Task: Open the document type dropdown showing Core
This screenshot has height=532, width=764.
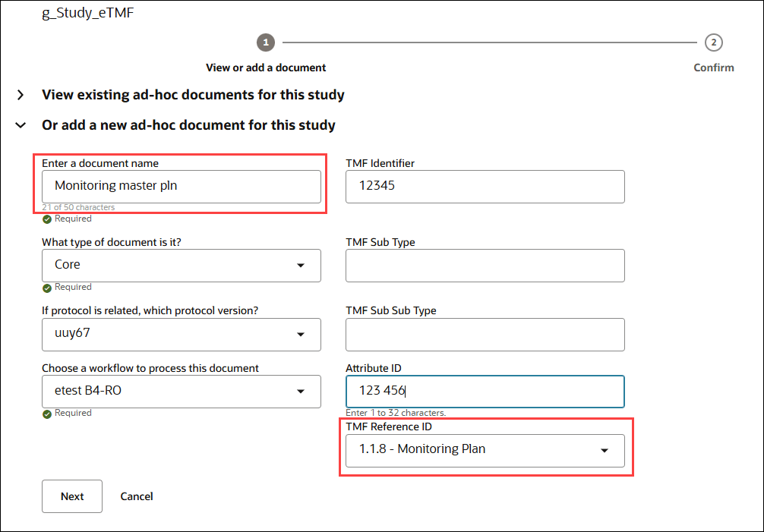Action: (x=182, y=266)
